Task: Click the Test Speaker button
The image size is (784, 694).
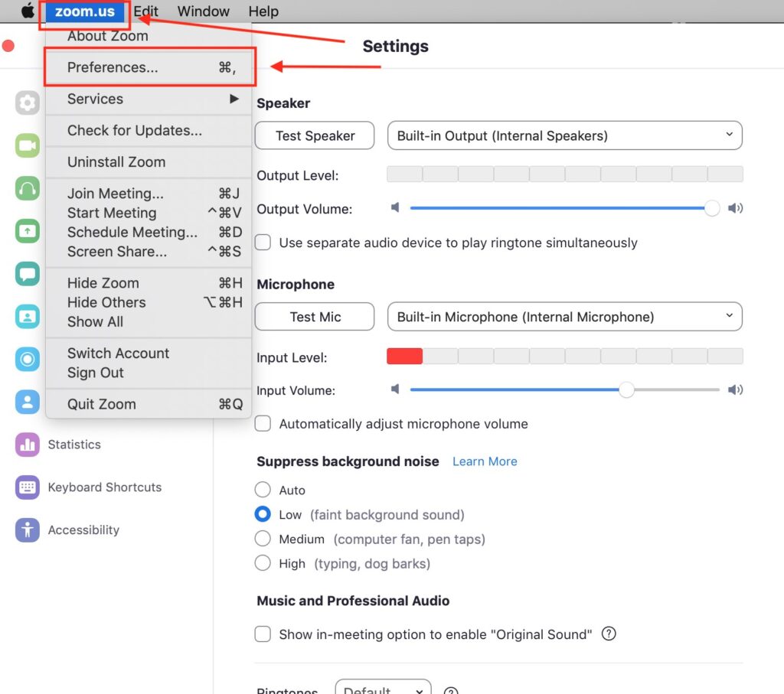Action: coord(315,135)
